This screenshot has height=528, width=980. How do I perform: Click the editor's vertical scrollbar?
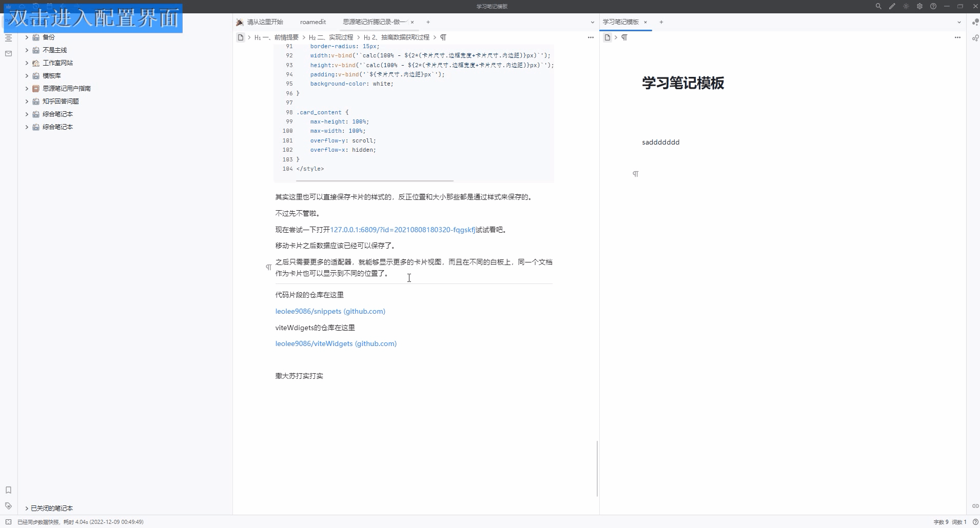coord(597,468)
